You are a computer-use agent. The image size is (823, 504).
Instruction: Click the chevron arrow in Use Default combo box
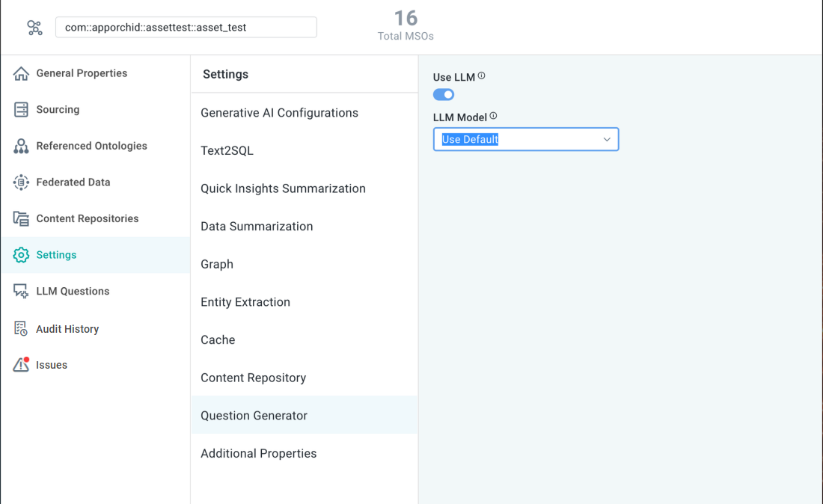point(607,139)
